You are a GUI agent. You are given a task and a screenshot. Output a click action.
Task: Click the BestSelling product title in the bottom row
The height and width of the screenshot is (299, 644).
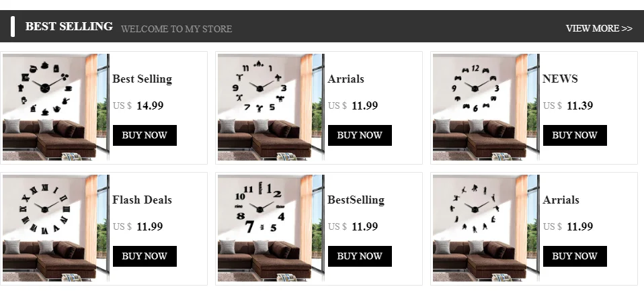[x=356, y=200]
